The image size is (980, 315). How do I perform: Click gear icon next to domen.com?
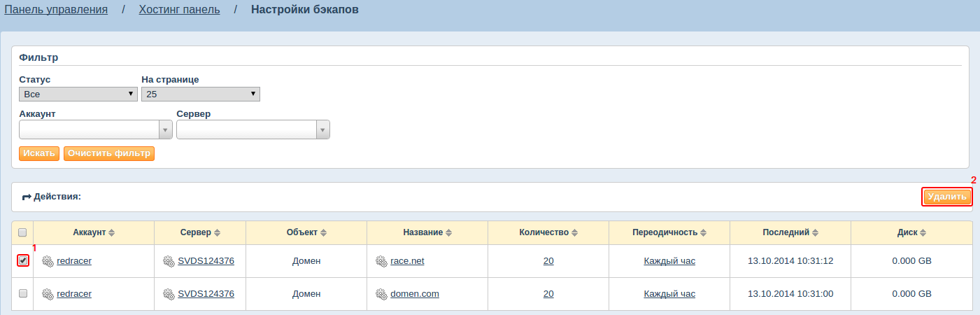click(x=381, y=294)
